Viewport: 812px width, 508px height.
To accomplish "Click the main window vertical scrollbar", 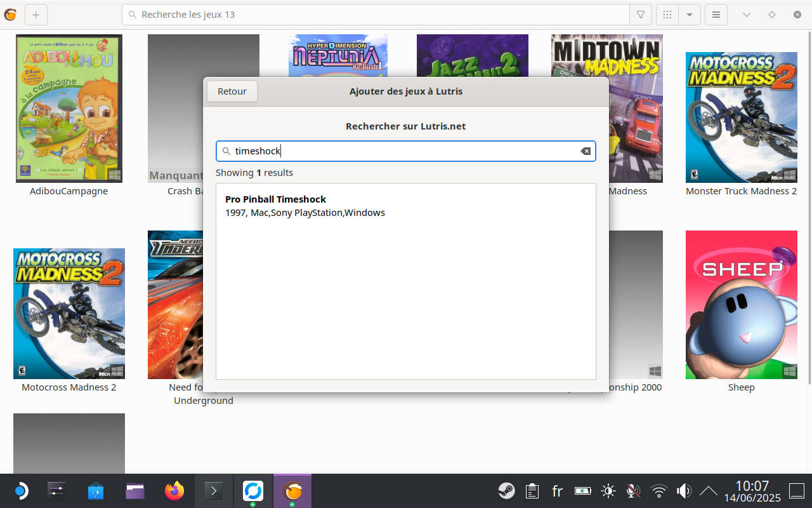I will tap(809, 206).
